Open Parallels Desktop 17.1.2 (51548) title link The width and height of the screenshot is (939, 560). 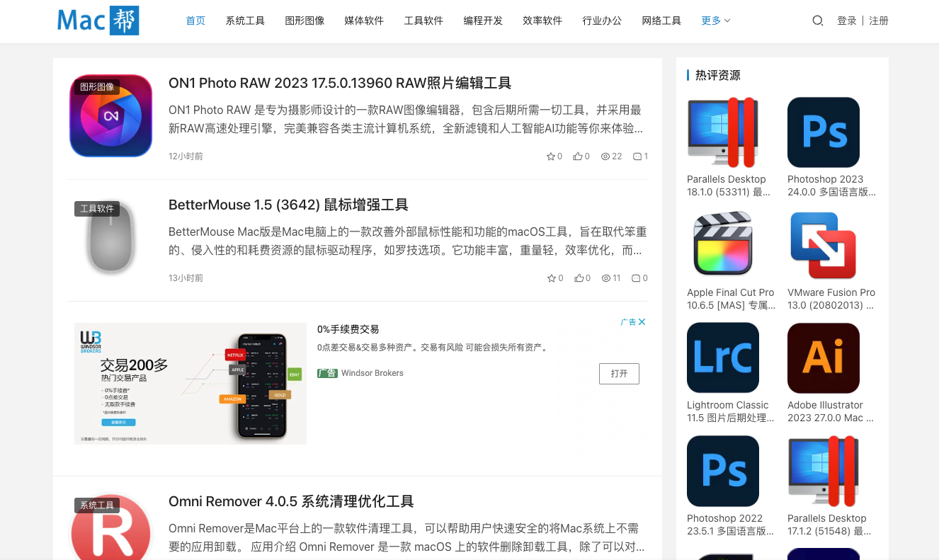coord(829,525)
